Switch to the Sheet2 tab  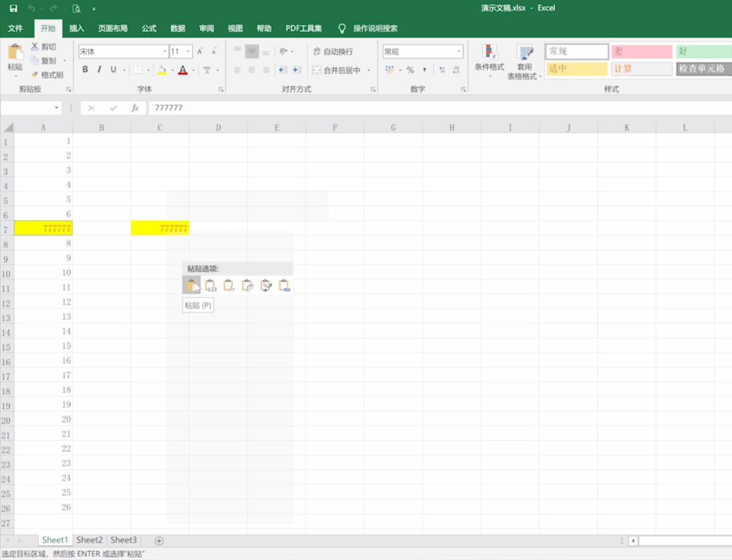89,540
